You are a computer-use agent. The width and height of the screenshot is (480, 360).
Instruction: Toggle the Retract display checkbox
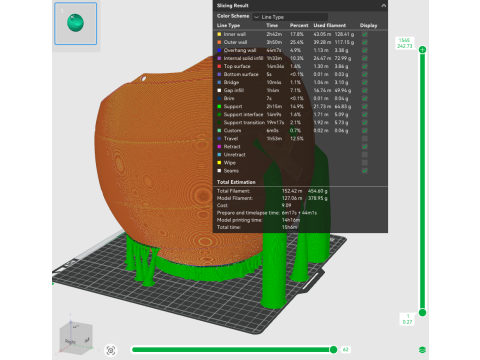coord(365,146)
